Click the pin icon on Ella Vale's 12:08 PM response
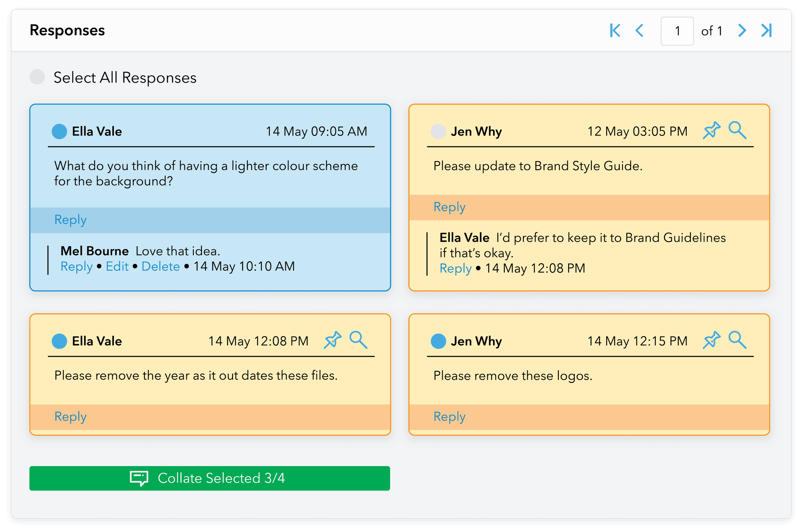803x532 pixels. point(333,340)
